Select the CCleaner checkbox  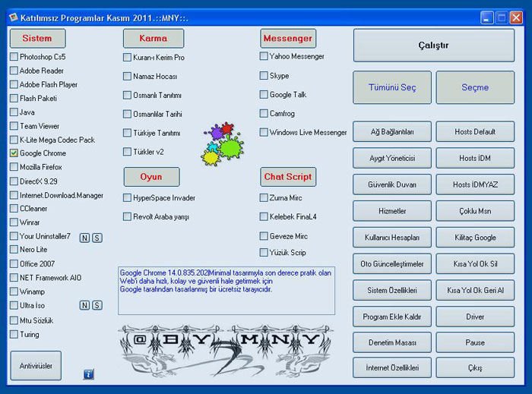[14, 208]
